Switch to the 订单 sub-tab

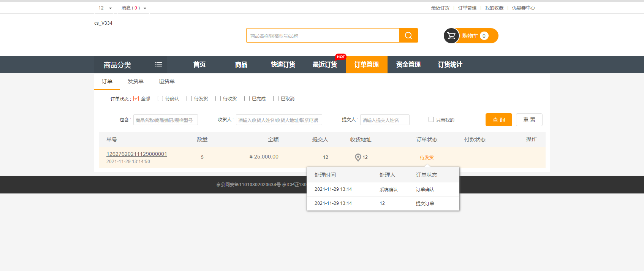(x=107, y=81)
